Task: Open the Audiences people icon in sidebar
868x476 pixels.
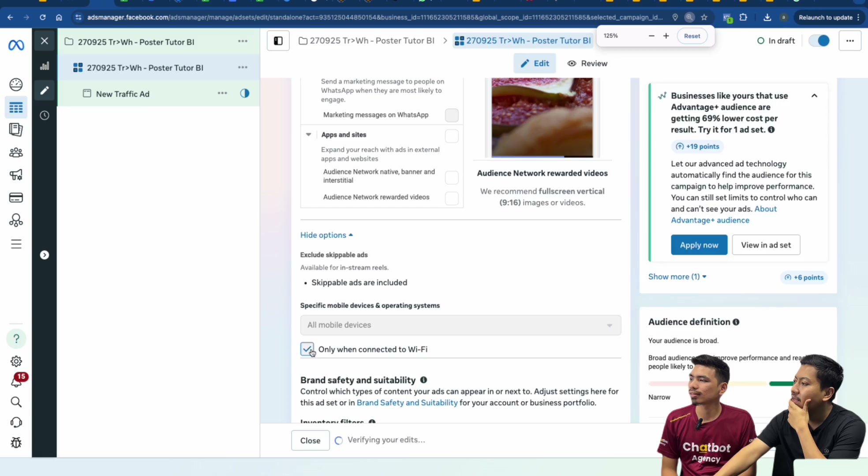Action: (16, 152)
